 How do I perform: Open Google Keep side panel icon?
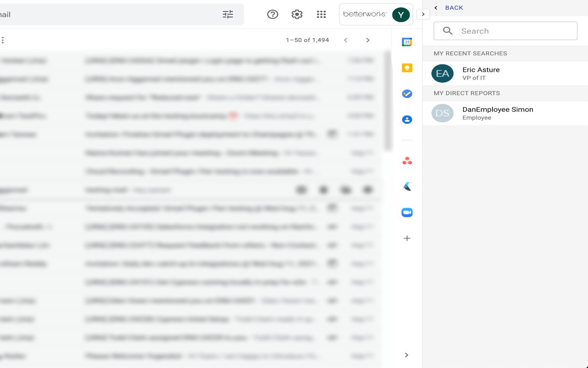coord(407,68)
